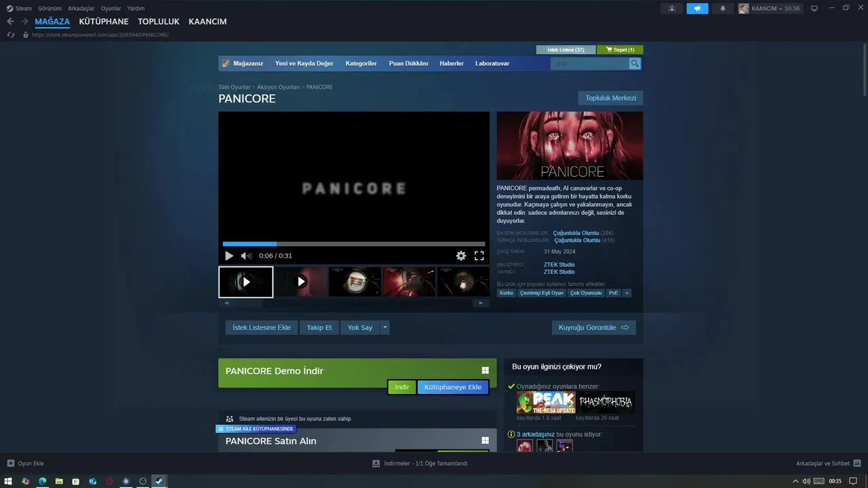Open the Sepet (1) cart button
868x488 pixels.
click(620, 49)
